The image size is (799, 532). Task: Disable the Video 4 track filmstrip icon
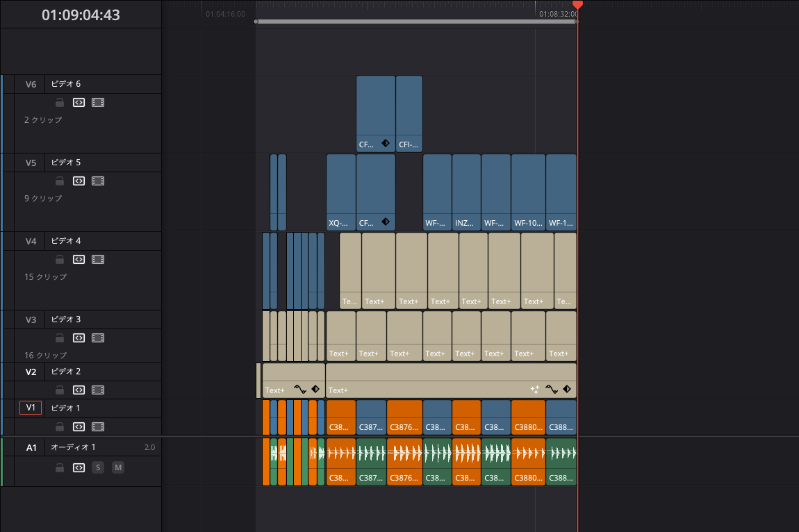[x=98, y=259]
